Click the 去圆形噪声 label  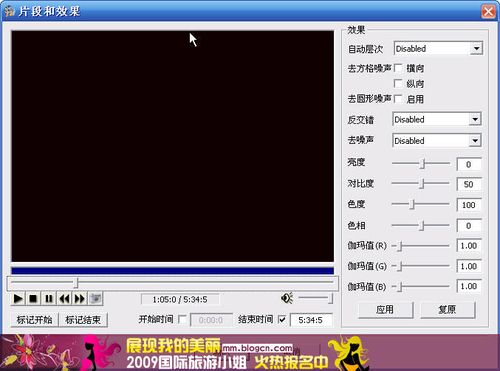(x=369, y=99)
